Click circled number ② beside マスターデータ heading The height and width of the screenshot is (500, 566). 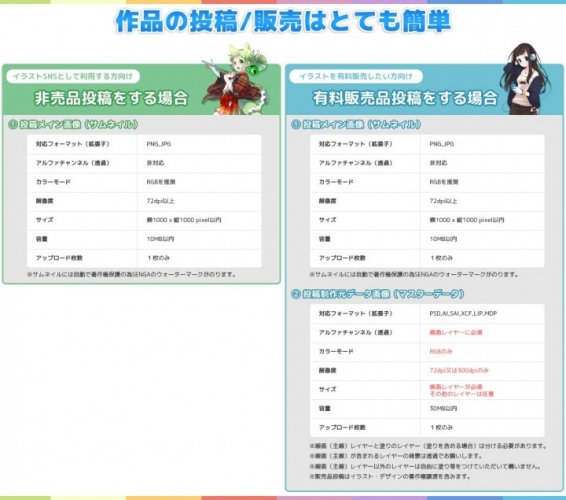(296, 294)
